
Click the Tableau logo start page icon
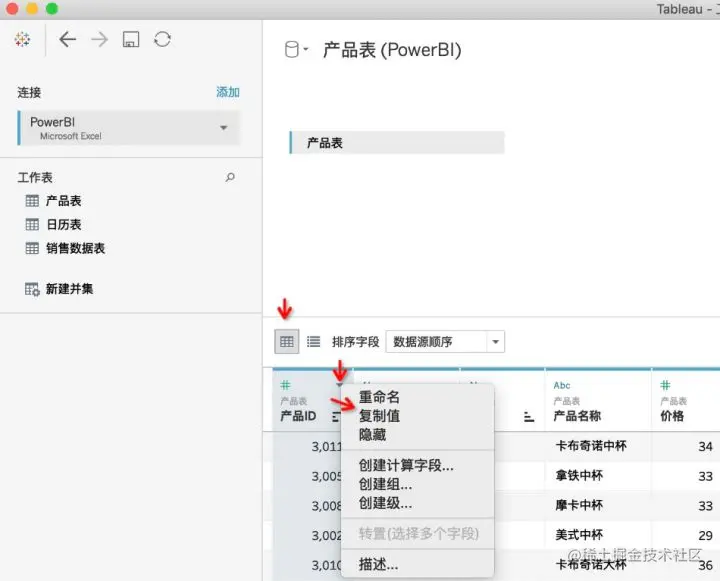coord(22,39)
